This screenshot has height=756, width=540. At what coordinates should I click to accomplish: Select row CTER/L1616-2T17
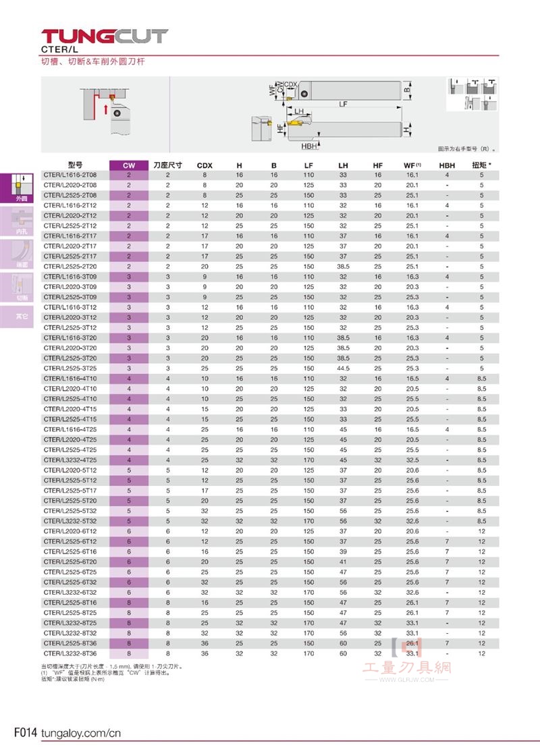270,236
